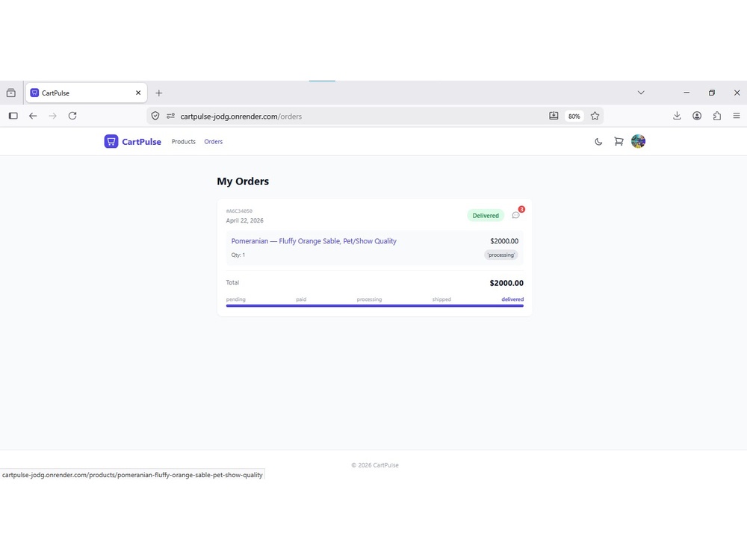
Task: Expand the list all tabs chevron
Action: [x=641, y=93]
